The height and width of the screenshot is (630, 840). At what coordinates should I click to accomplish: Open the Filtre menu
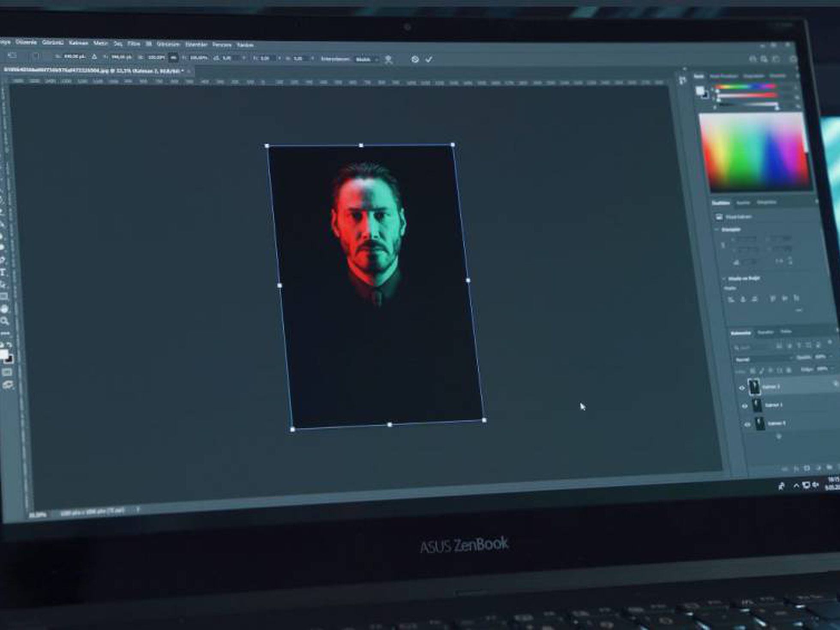pos(134,44)
